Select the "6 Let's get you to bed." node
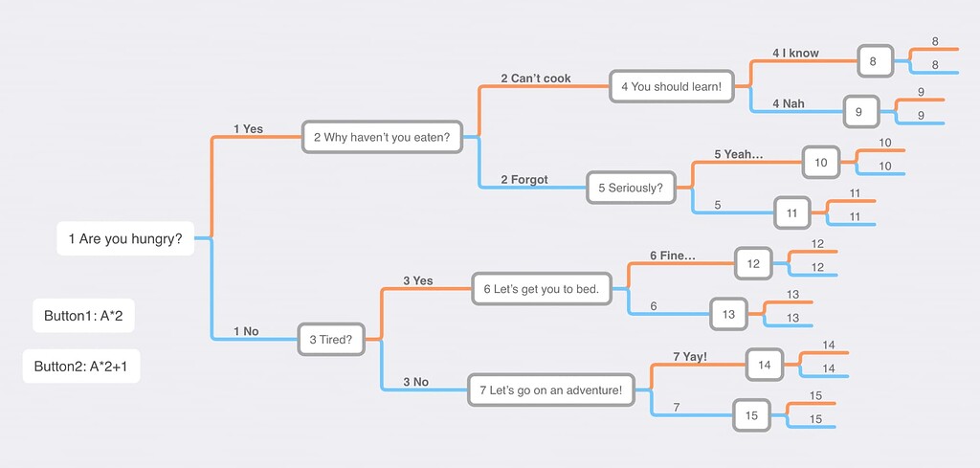980x468 pixels. pyautogui.click(x=541, y=289)
